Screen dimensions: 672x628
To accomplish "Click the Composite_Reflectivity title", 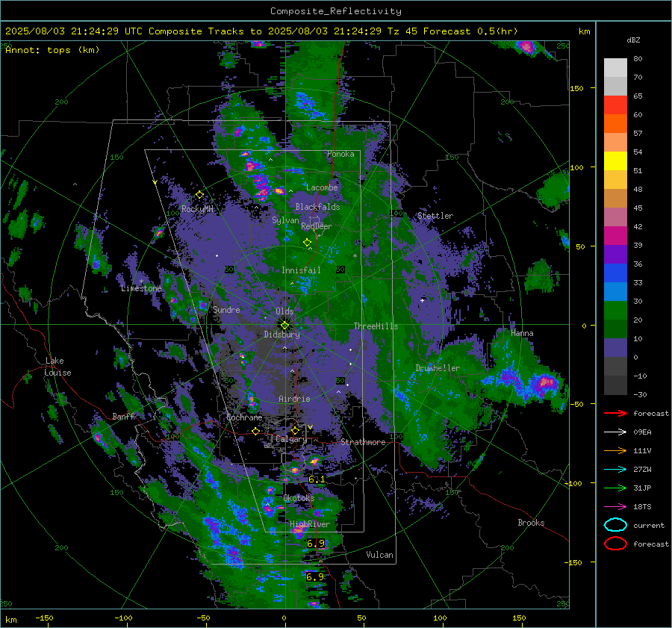I will 335,11.
